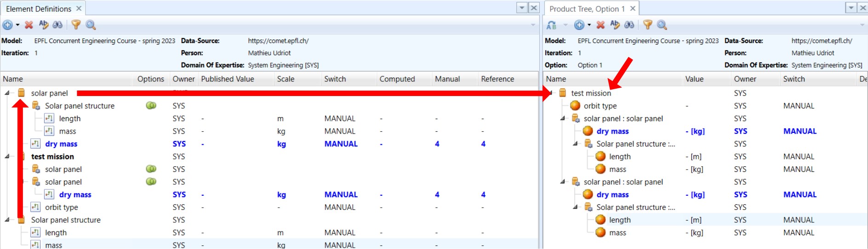Click the AB refresh icon in Product Tree toolbar
868x249 pixels.
pyautogui.click(x=552, y=25)
